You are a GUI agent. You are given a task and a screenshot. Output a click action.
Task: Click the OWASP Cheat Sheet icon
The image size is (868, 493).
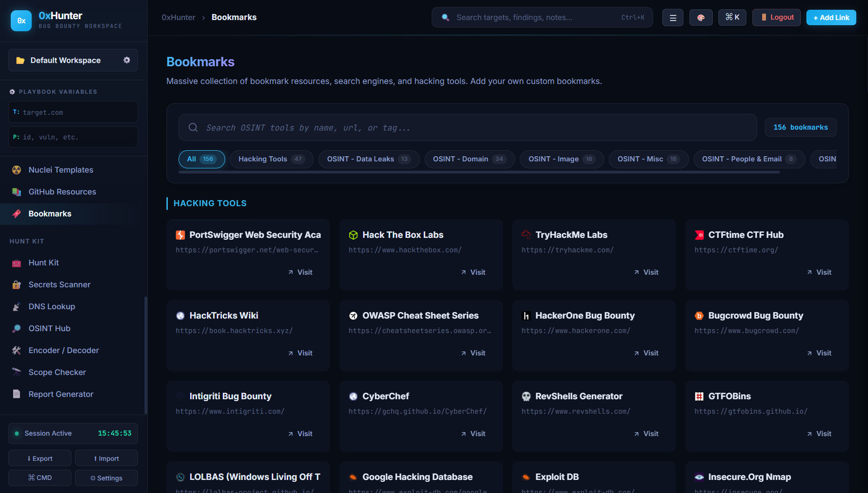(x=353, y=316)
